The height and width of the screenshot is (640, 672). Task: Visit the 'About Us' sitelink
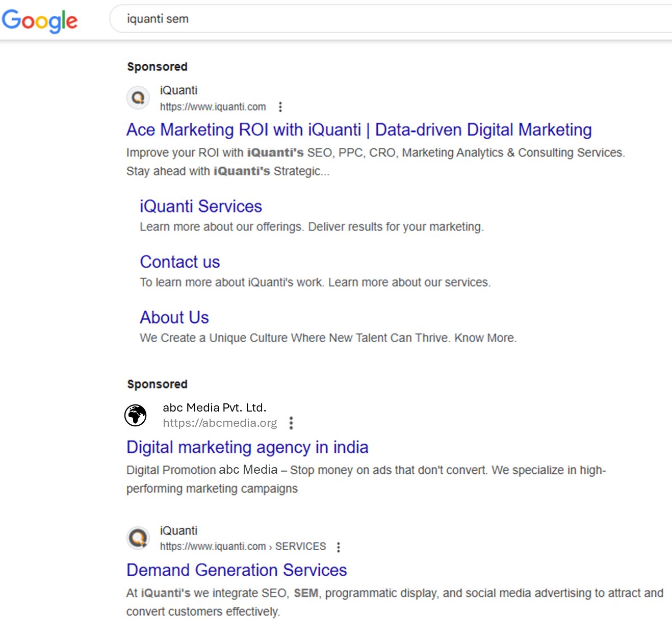pos(174,317)
